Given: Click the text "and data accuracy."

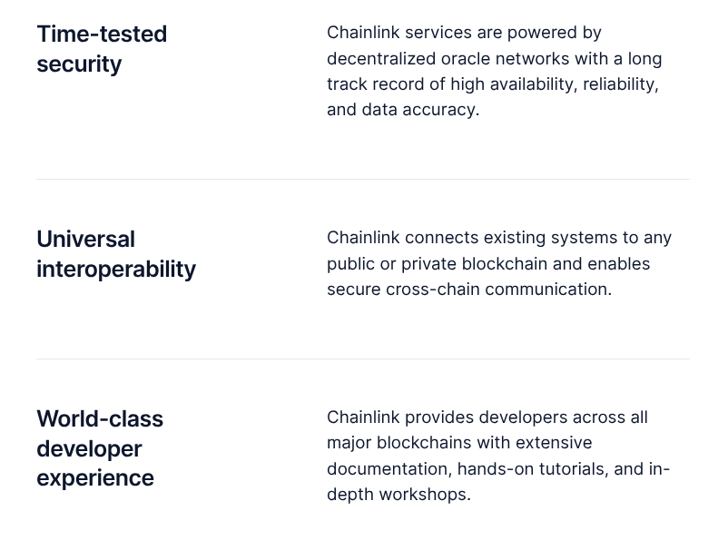Looking at the screenshot, I should (403, 110).
